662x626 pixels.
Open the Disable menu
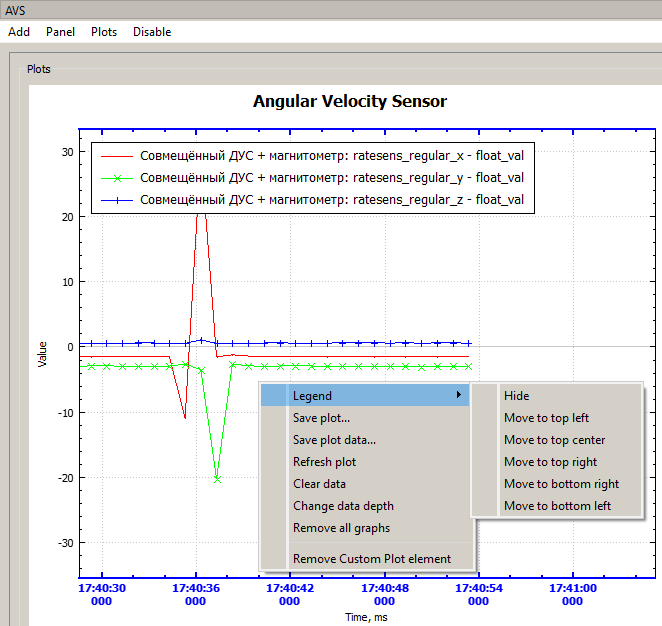(152, 32)
